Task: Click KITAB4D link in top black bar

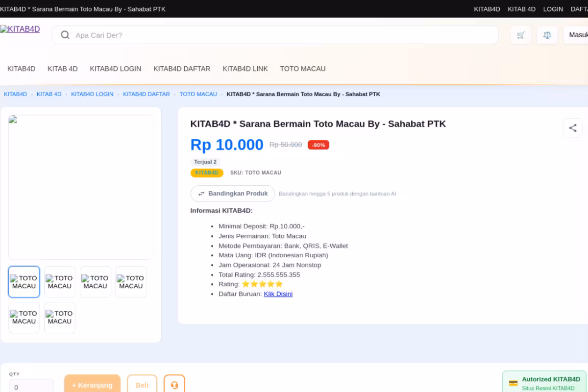Action: pyautogui.click(x=487, y=9)
